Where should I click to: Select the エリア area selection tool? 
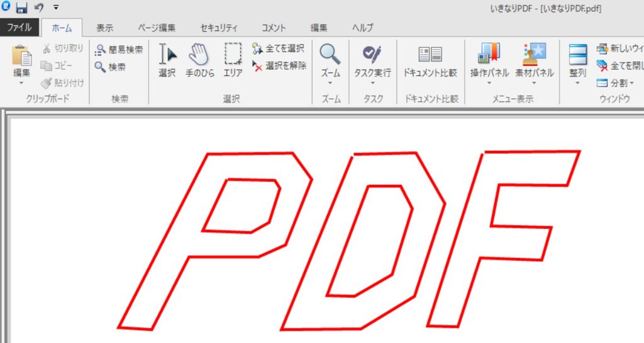(233, 60)
